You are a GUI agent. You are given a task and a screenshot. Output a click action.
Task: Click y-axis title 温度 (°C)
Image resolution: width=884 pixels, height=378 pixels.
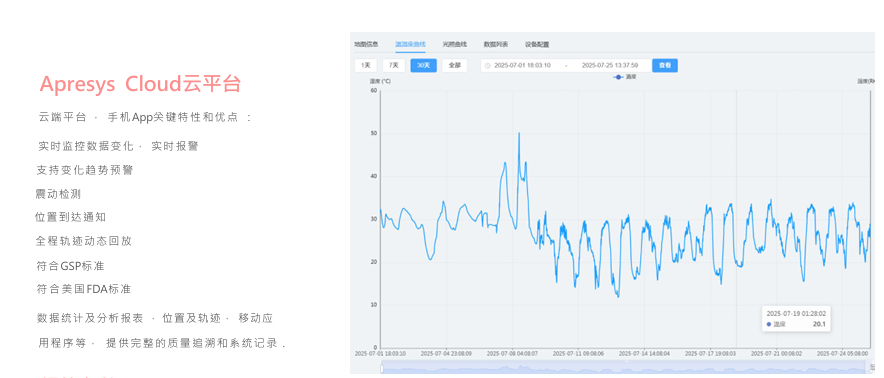coord(380,81)
